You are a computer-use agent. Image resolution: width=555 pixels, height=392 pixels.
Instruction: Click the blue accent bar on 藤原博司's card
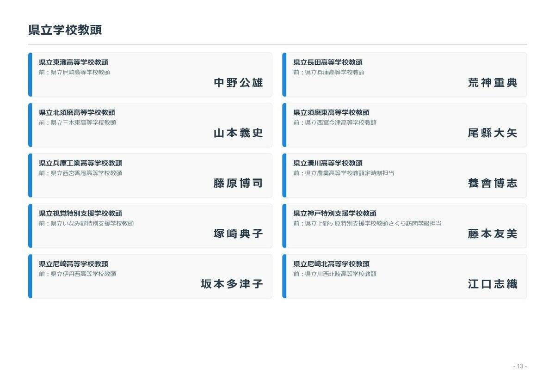pyautogui.click(x=31, y=175)
